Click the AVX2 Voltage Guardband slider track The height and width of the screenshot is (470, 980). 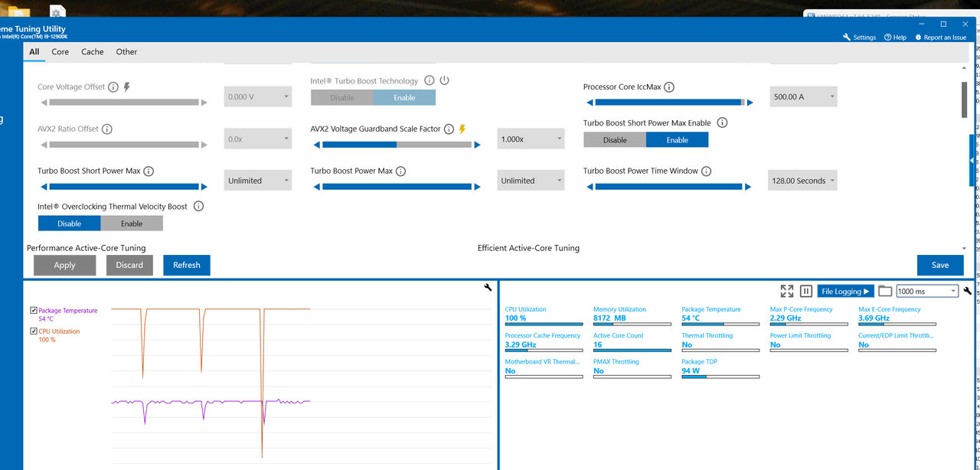tap(396, 145)
